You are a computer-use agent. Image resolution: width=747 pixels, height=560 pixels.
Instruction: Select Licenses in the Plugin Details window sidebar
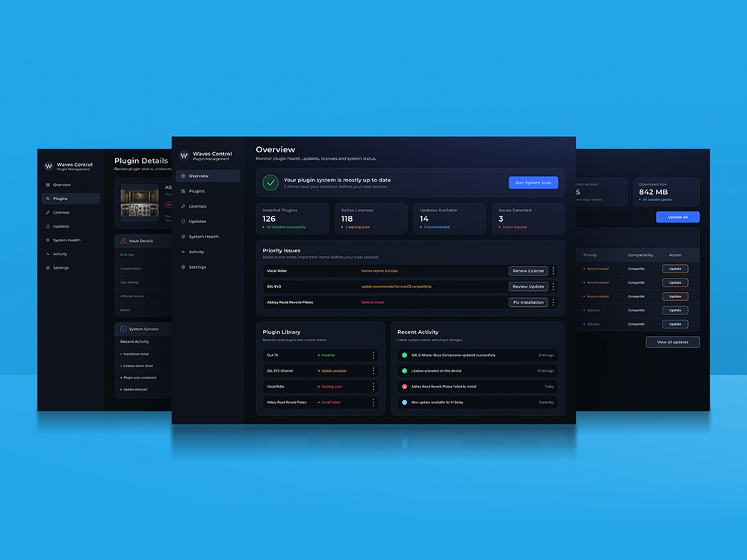(x=70, y=212)
